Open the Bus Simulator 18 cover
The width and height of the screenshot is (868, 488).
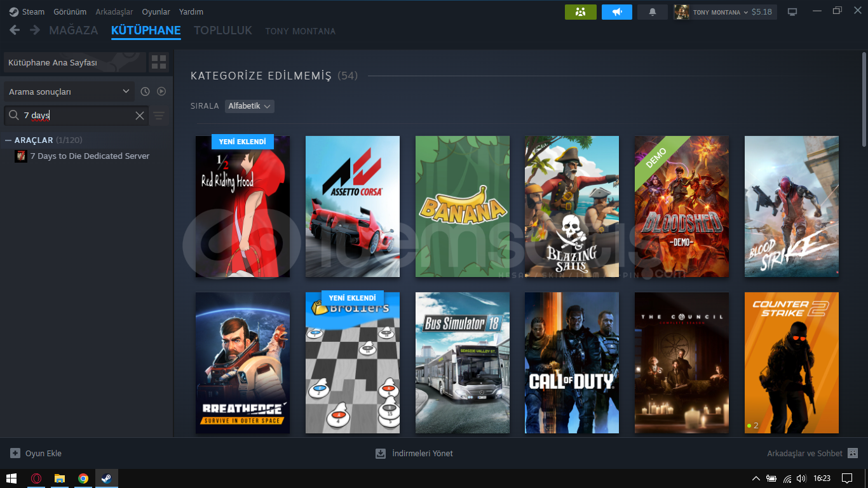(463, 363)
